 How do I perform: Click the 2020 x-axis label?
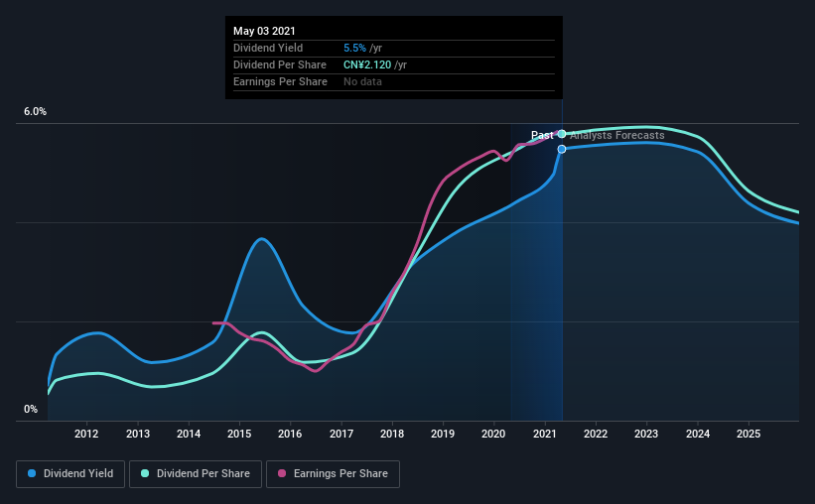click(x=493, y=434)
